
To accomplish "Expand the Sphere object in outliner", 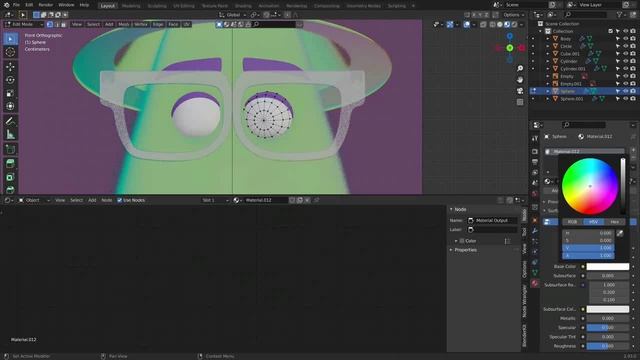I will pos(548,91).
